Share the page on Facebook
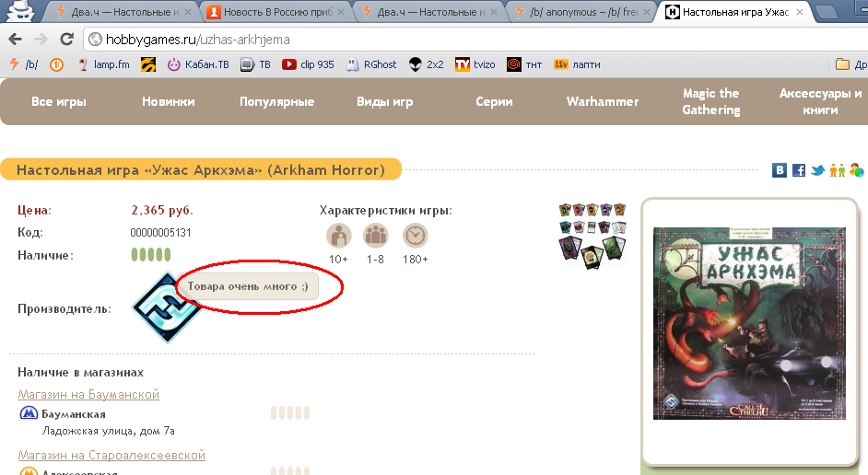The height and width of the screenshot is (475, 868). [798, 170]
